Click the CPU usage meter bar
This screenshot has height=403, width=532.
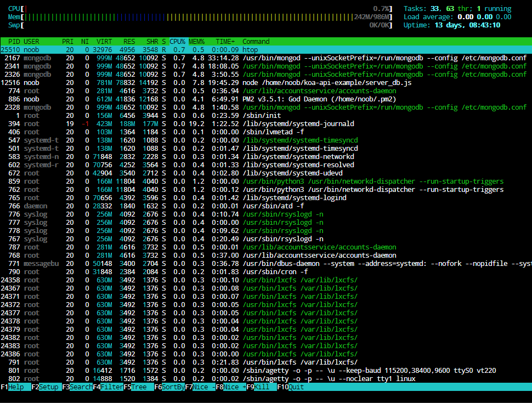point(200,8)
